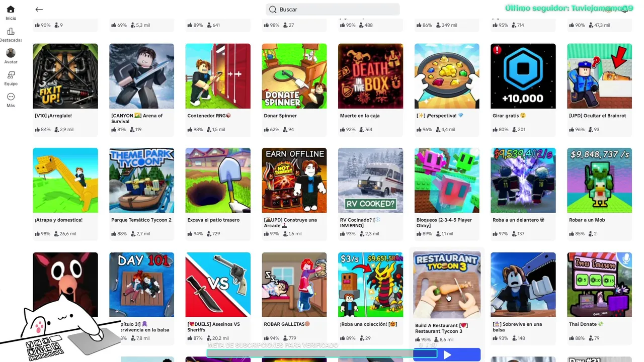Open the Destacadas charts icon
Image resolution: width=644 pixels, height=362 pixels.
point(11,32)
